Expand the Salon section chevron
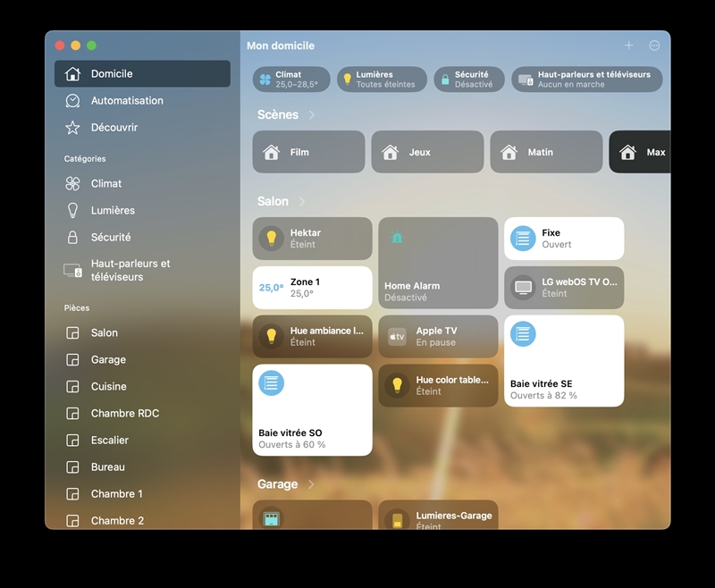 302,202
